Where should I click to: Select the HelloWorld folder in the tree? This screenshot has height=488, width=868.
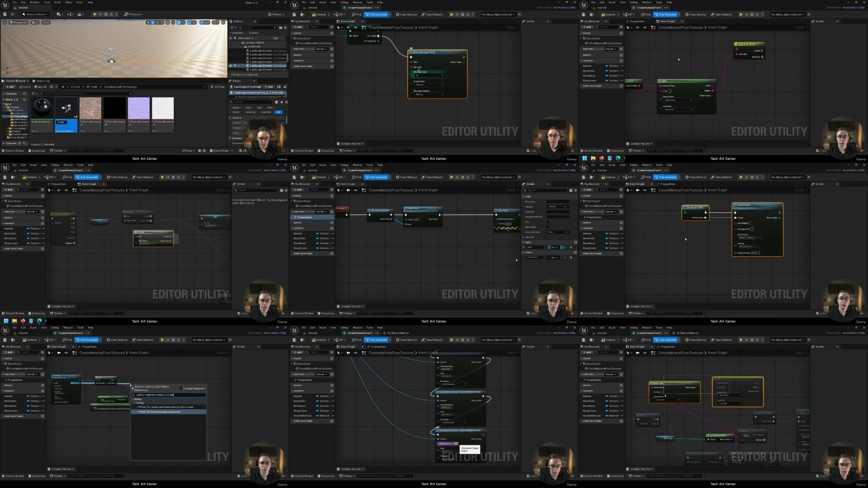coord(19,119)
